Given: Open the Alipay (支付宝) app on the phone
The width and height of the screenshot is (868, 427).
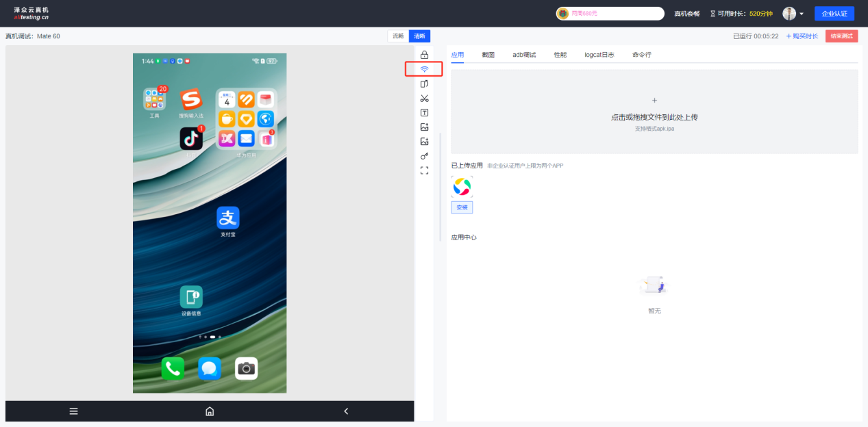Looking at the screenshot, I should [228, 218].
